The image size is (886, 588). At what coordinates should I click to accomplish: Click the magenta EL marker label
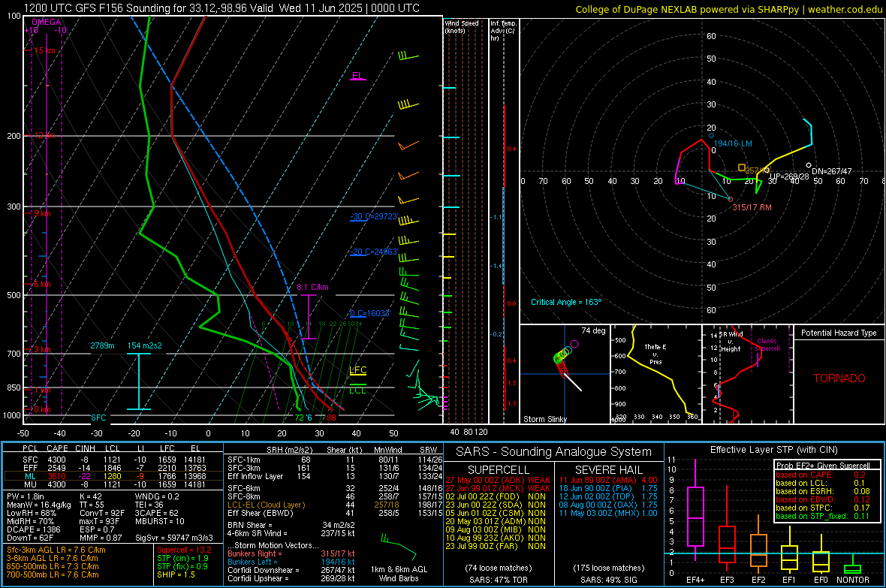pos(357,76)
